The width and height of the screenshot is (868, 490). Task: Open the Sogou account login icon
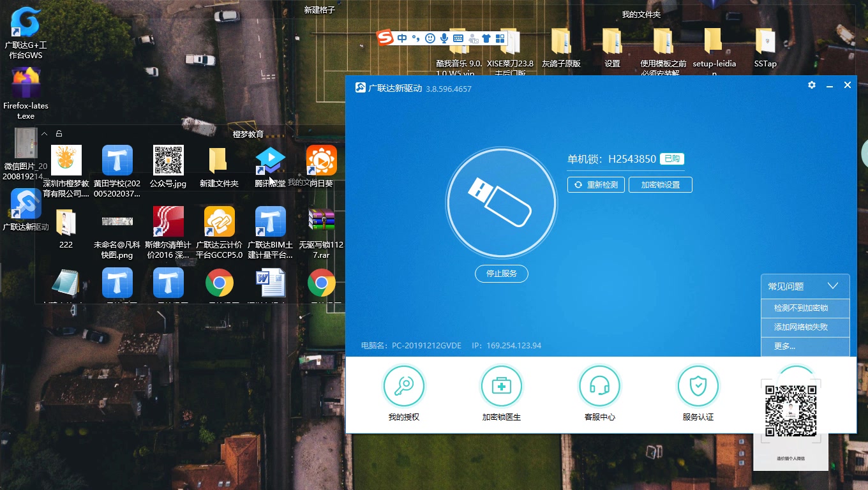click(x=473, y=38)
